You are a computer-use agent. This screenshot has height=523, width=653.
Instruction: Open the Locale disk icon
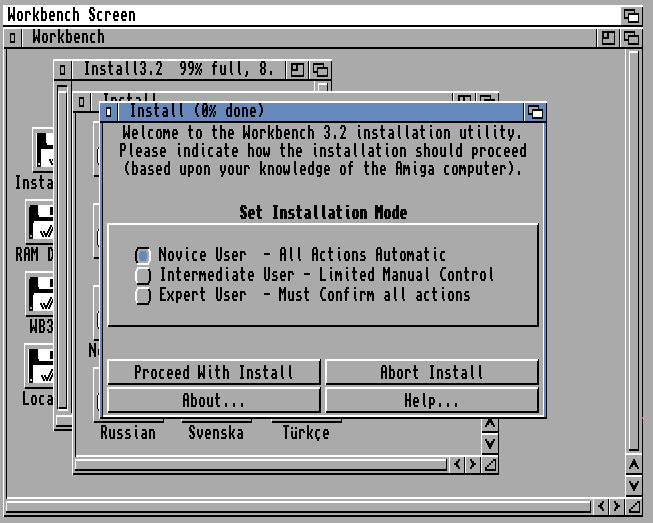(40, 367)
